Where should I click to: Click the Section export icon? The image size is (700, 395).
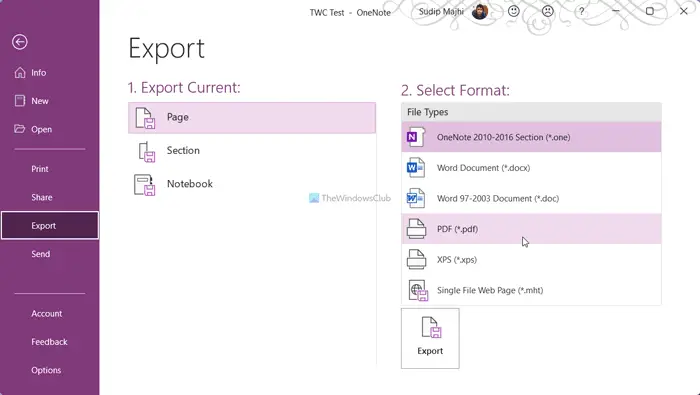click(x=146, y=152)
